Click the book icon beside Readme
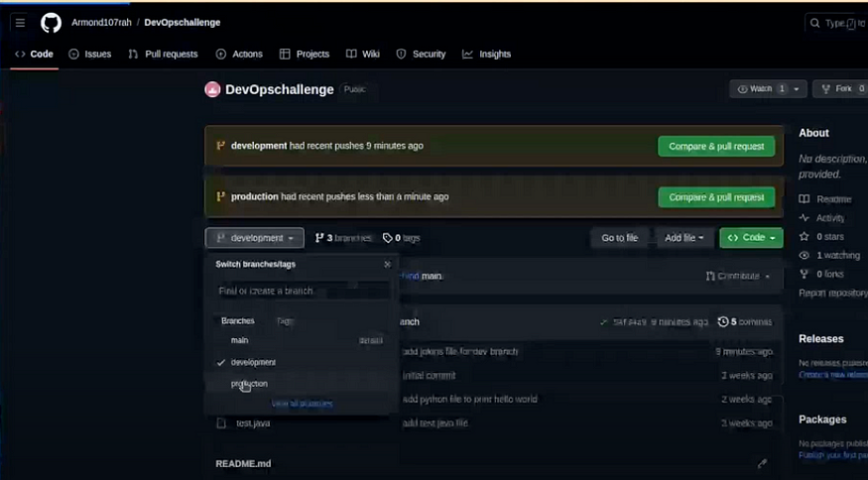This screenshot has width=868, height=480. [805, 199]
